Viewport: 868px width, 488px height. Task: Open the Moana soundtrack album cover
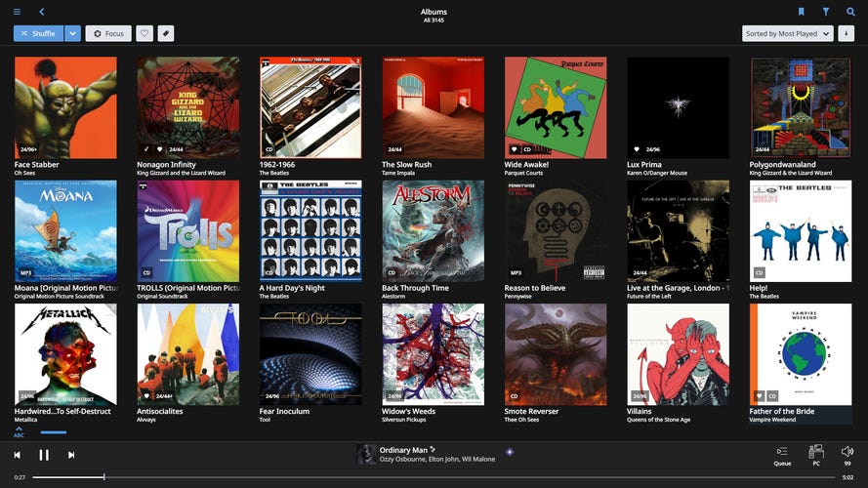[x=65, y=231]
